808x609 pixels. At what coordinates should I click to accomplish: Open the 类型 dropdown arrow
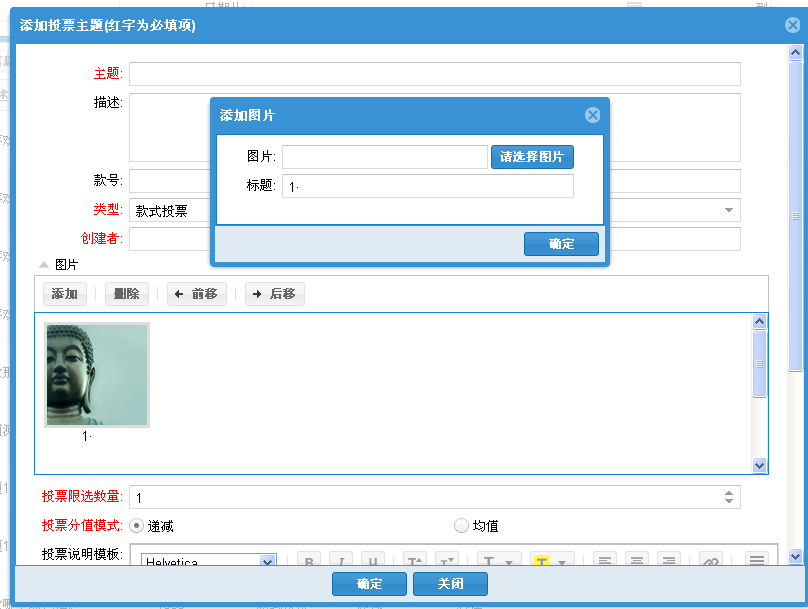[x=729, y=210]
